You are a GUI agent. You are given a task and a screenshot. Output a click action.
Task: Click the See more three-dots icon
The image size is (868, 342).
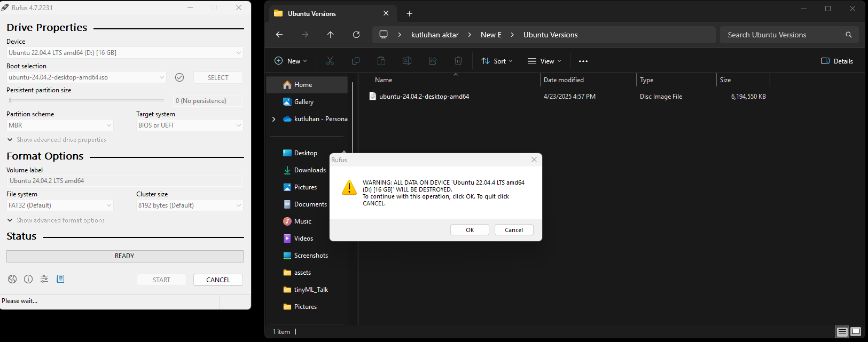coord(583,61)
